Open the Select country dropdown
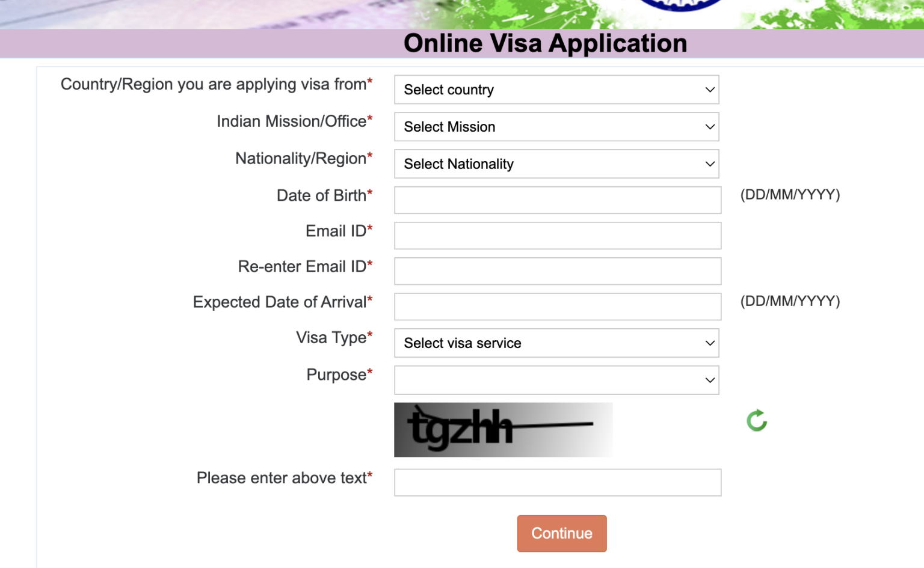Viewport: 924px width, 568px height. tap(556, 90)
